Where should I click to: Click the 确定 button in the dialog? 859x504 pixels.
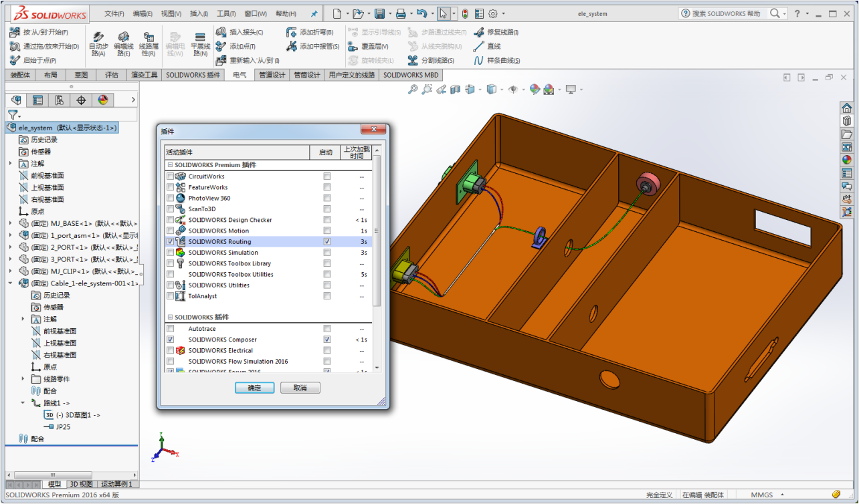tap(255, 388)
